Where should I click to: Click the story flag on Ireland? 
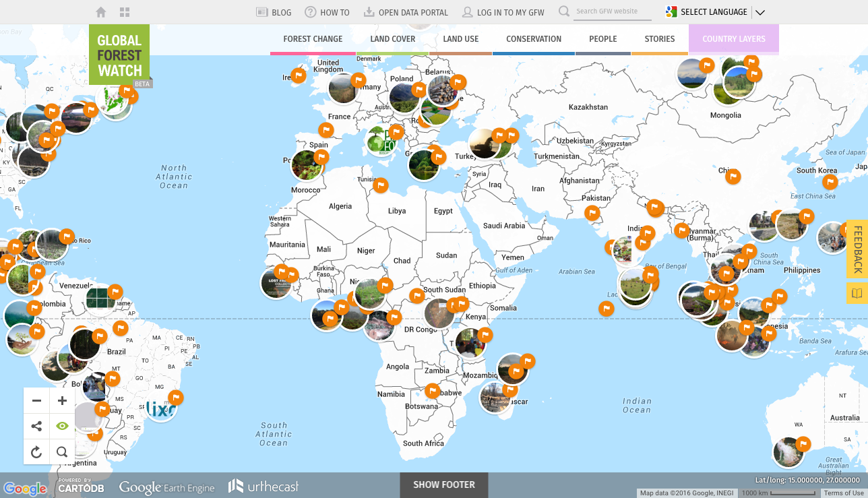click(298, 75)
